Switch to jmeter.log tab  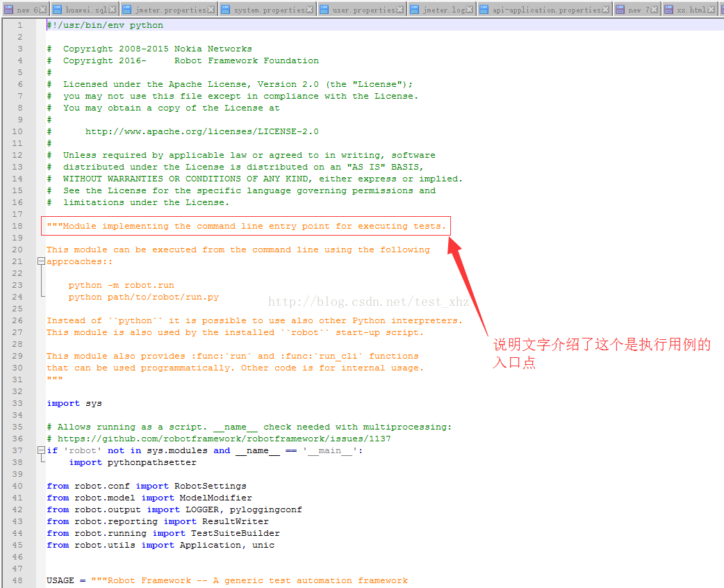click(x=442, y=10)
